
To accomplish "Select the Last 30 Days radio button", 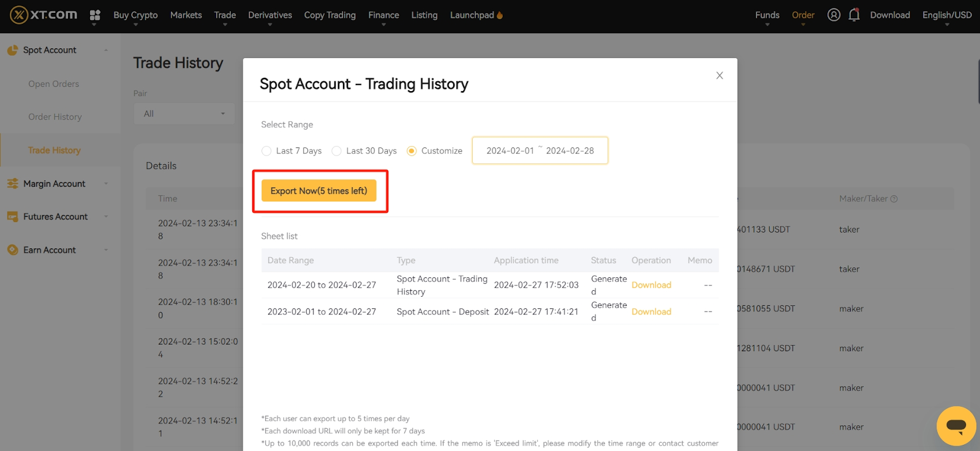I will pyautogui.click(x=336, y=151).
